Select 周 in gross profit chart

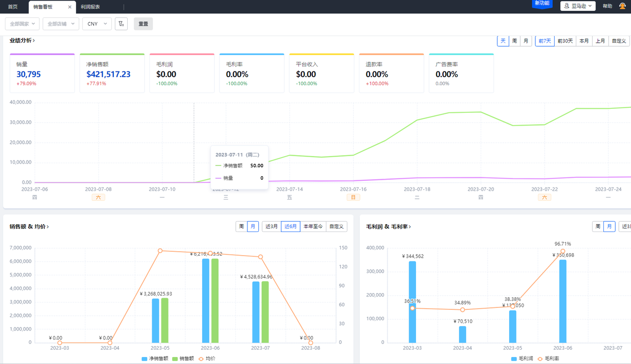point(598,227)
